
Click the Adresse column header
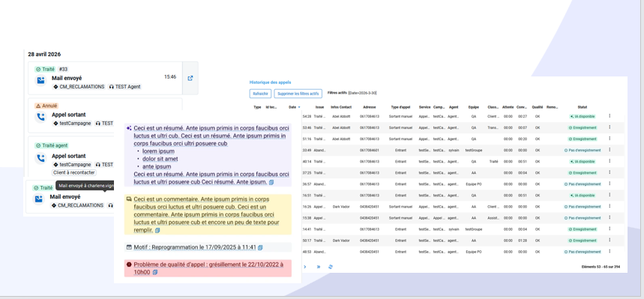tap(370, 107)
